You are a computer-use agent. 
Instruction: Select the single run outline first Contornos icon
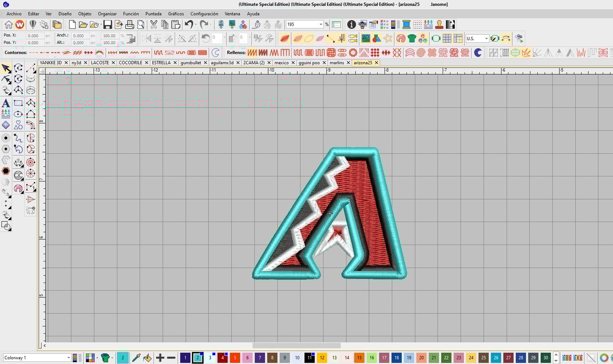coord(34,53)
